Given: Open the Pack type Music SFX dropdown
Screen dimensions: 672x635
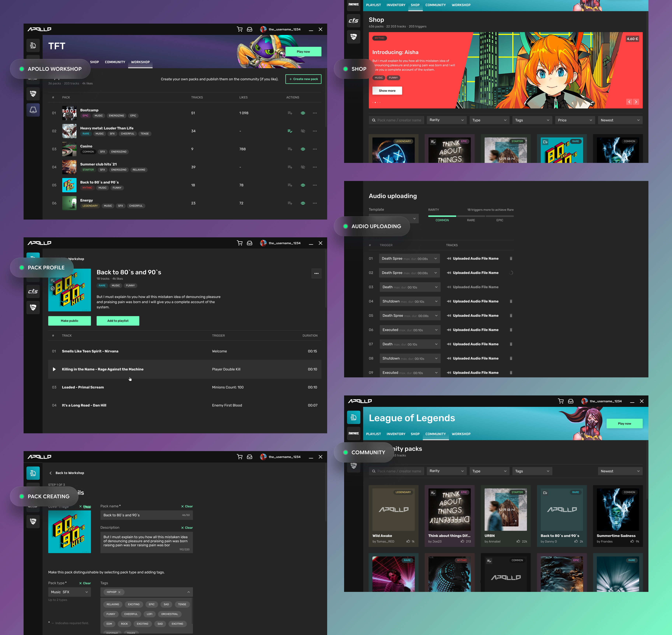Looking at the screenshot, I should pos(69,592).
